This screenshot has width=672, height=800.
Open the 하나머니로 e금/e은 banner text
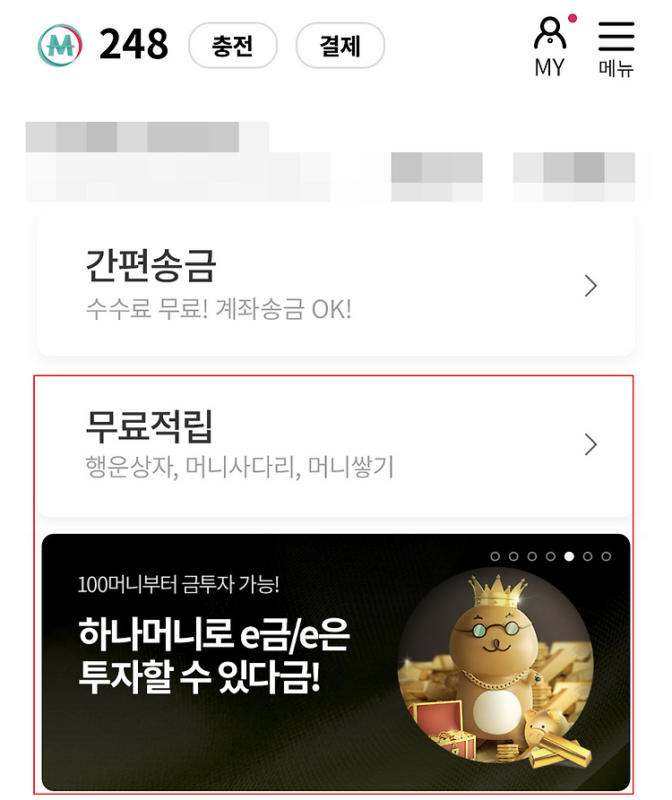click(214, 655)
